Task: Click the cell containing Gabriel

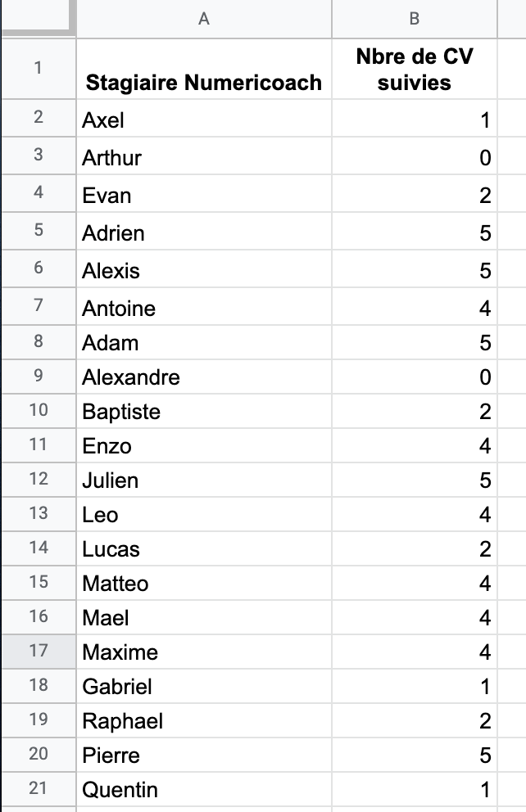Action: (204, 686)
